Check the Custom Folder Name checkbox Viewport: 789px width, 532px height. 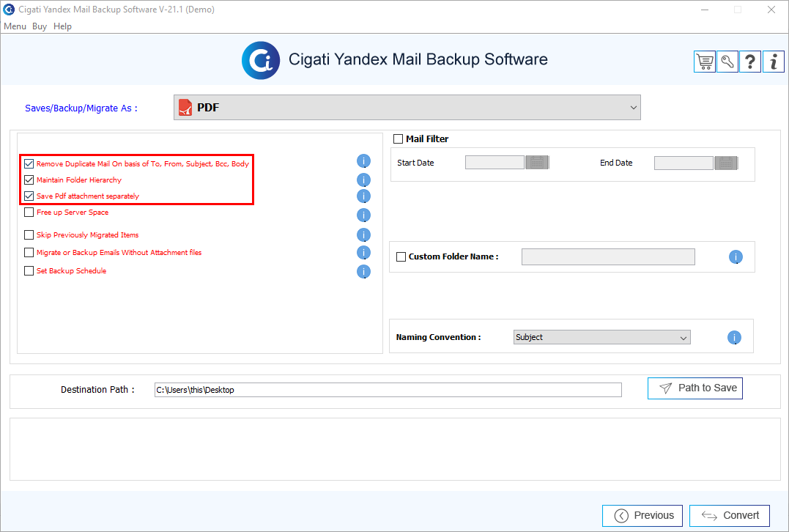coord(401,256)
